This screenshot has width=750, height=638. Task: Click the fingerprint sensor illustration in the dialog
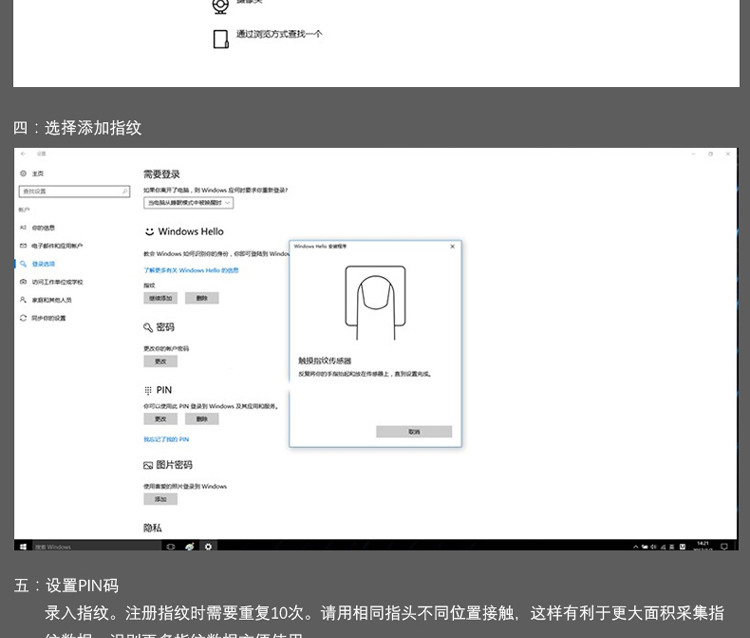click(x=375, y=302)
